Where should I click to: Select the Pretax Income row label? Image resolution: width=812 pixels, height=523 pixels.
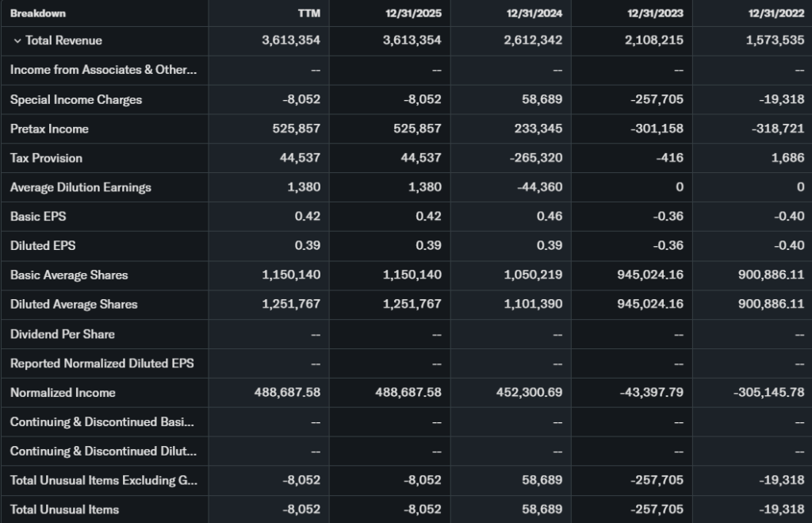(49, 129)
